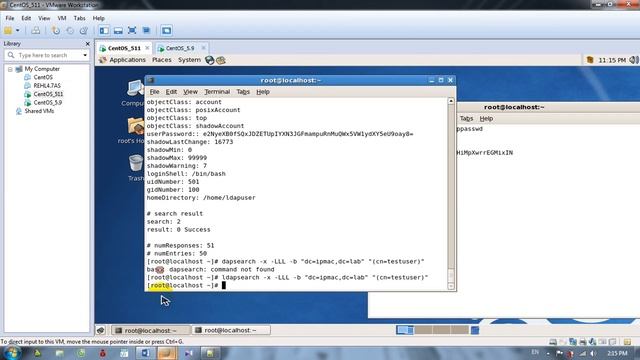Enter full screen mode icon
The image size is (640, 360).
coord(132,31)
